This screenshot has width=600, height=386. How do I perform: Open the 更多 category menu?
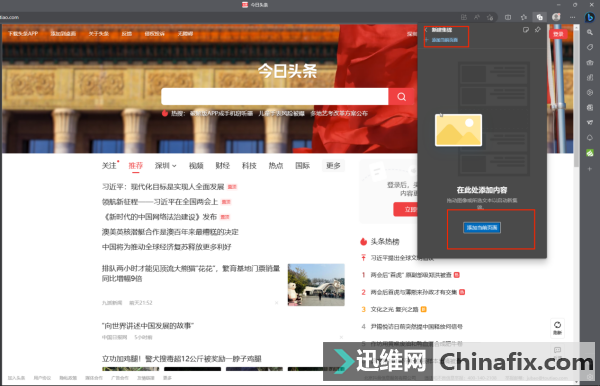(333, 166)
